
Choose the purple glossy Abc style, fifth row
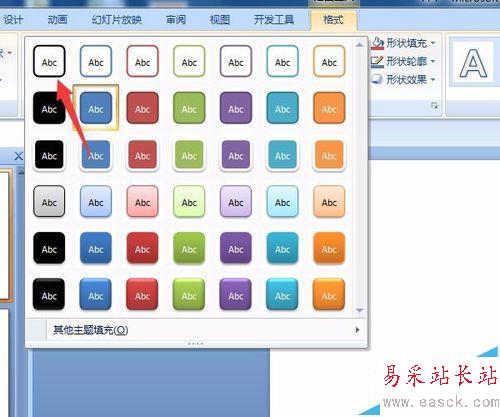click(x=236, y=248)
